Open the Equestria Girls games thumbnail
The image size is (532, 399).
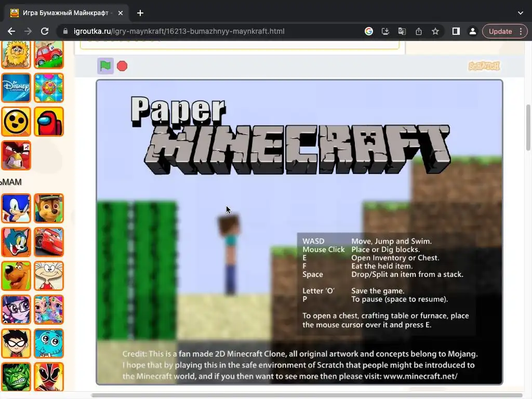click(16, 310)
